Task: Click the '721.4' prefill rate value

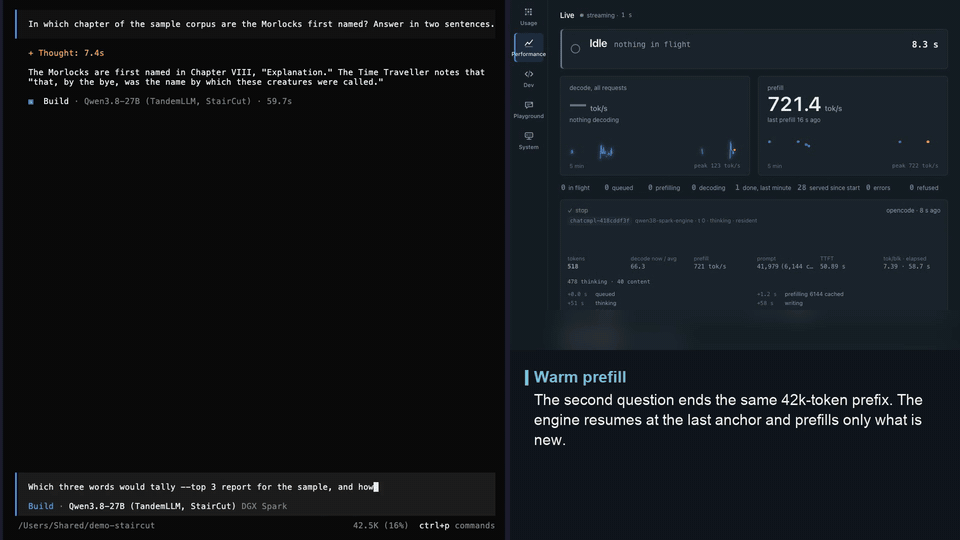Action: tap(794, 105)
